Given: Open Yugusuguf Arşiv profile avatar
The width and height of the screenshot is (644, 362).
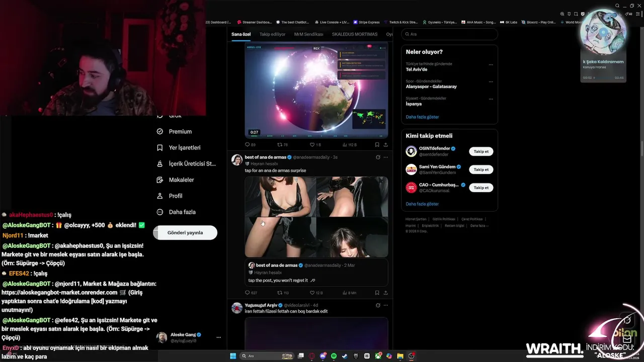Looking at the screenshot, I should point(237,308).
